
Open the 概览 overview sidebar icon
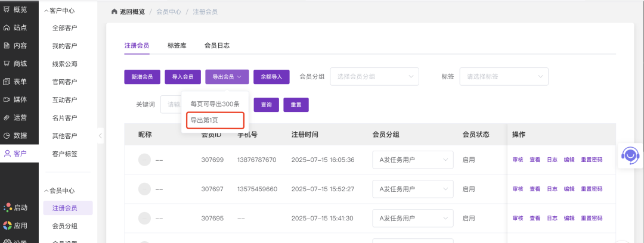tap(7, 10)
